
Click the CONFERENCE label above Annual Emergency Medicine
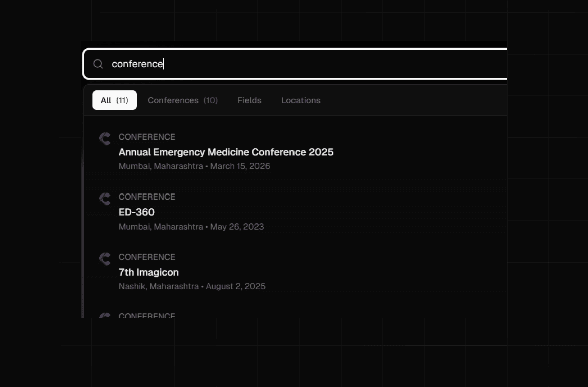147,137
